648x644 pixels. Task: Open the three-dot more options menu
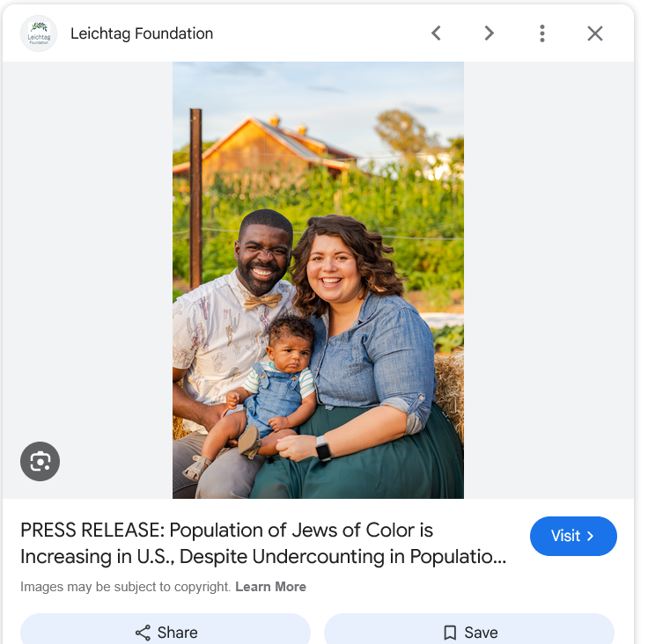click(x=541, y=33)
